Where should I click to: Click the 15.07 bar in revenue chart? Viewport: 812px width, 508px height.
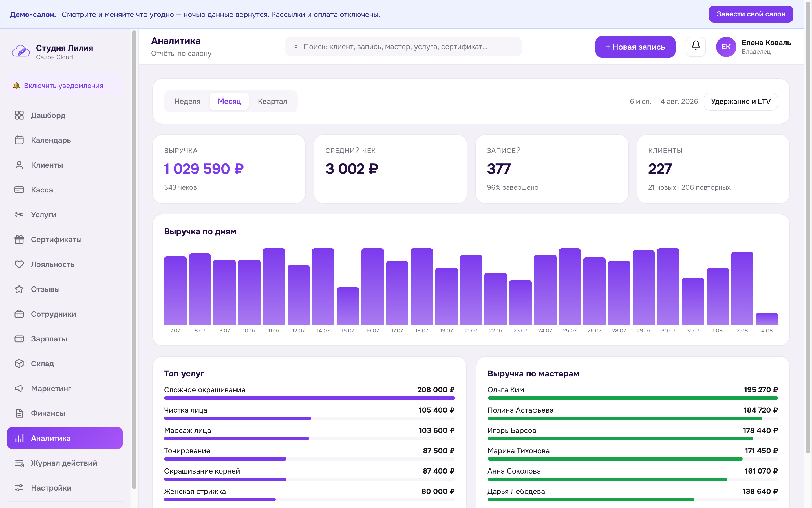click(348, 306)
